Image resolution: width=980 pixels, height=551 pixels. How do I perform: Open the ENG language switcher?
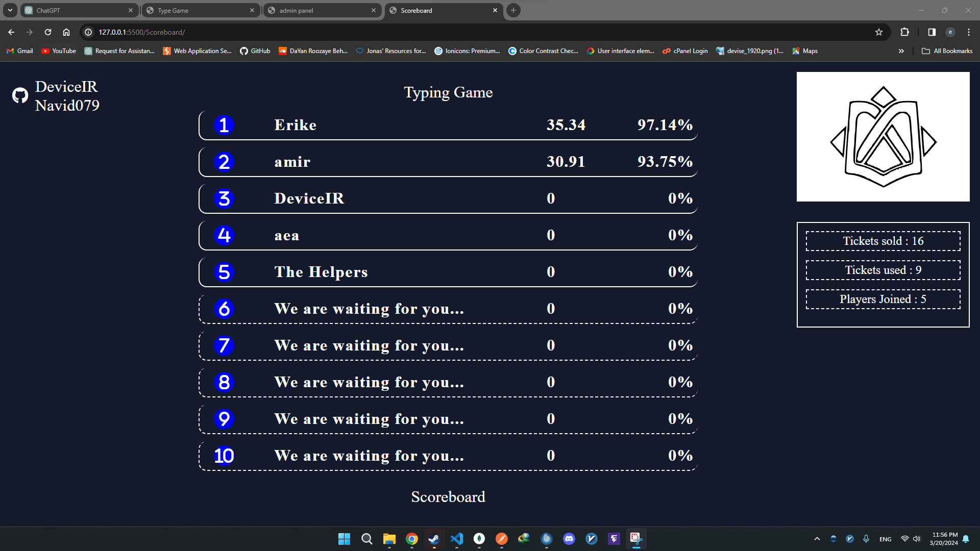[886, 539]
